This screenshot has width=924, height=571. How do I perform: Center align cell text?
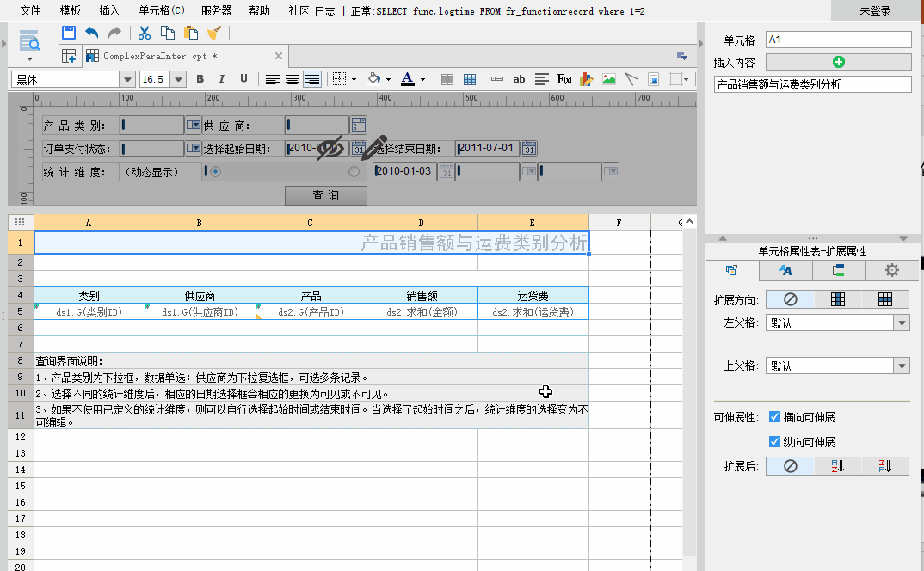pyautogui.click(x=292, y=79)
